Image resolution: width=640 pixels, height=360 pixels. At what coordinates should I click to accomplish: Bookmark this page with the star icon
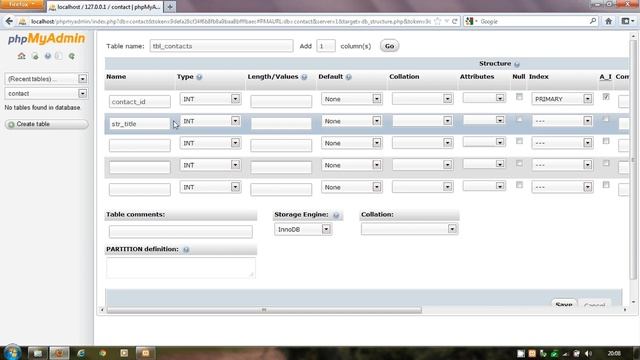[438, 21]
